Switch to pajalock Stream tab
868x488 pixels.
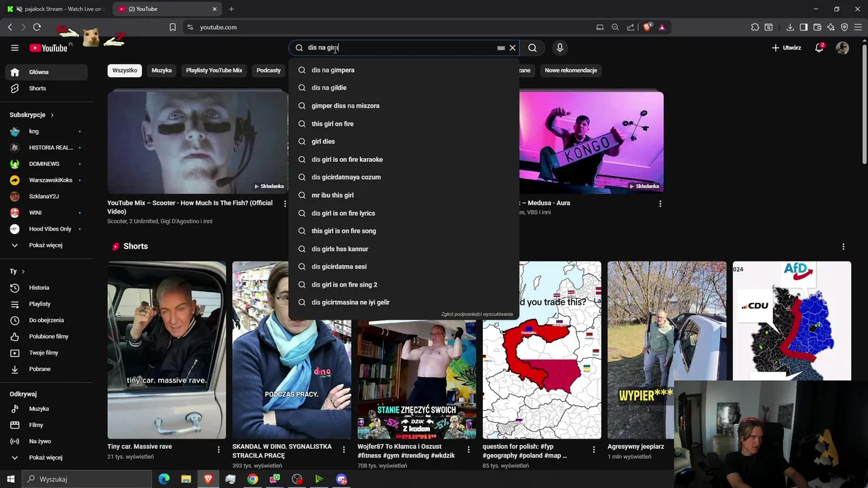point(56,9)
